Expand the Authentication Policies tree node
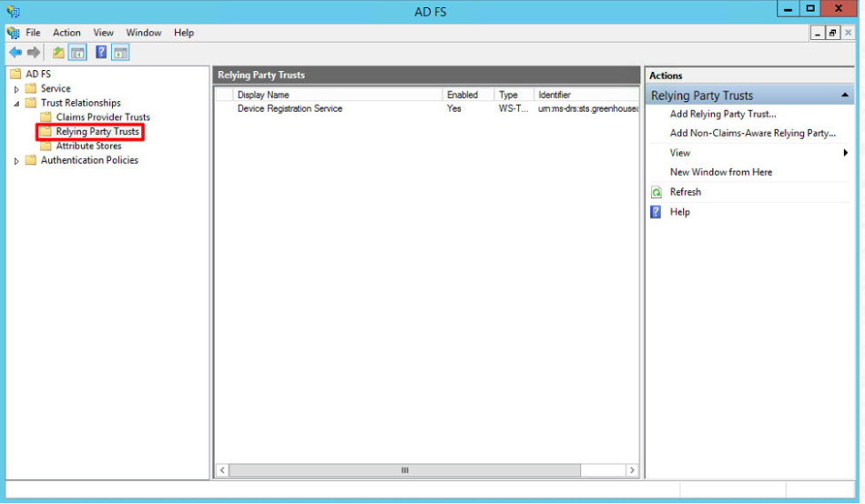 tap(16, 160)
